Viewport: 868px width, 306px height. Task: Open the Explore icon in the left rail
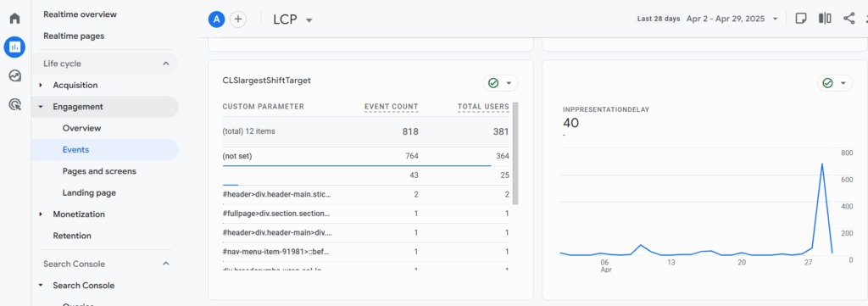15,75
